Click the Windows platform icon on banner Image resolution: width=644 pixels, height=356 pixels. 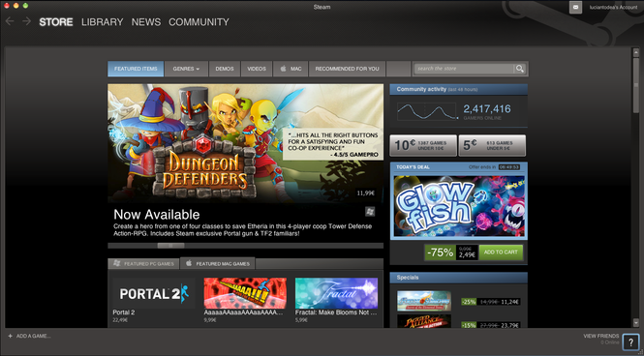pos(370,212)
